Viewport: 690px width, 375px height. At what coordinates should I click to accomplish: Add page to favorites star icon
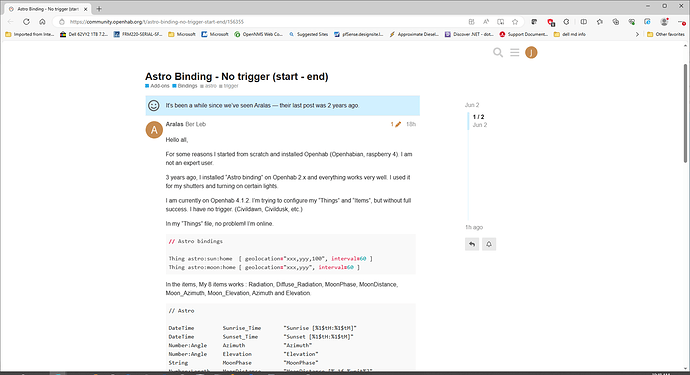[515, 22]
